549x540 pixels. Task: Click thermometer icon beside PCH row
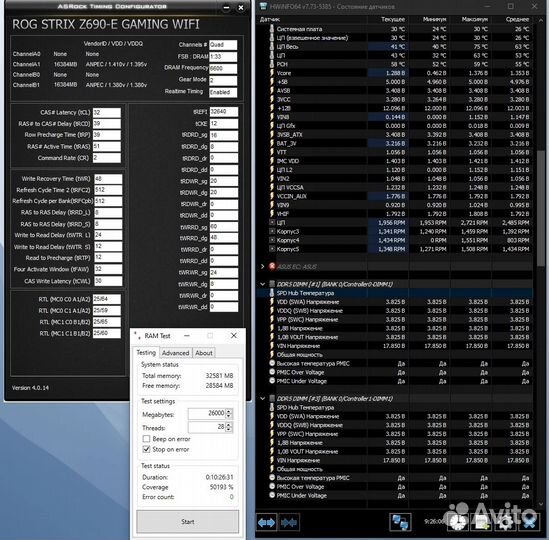click(x=272, y=64)
